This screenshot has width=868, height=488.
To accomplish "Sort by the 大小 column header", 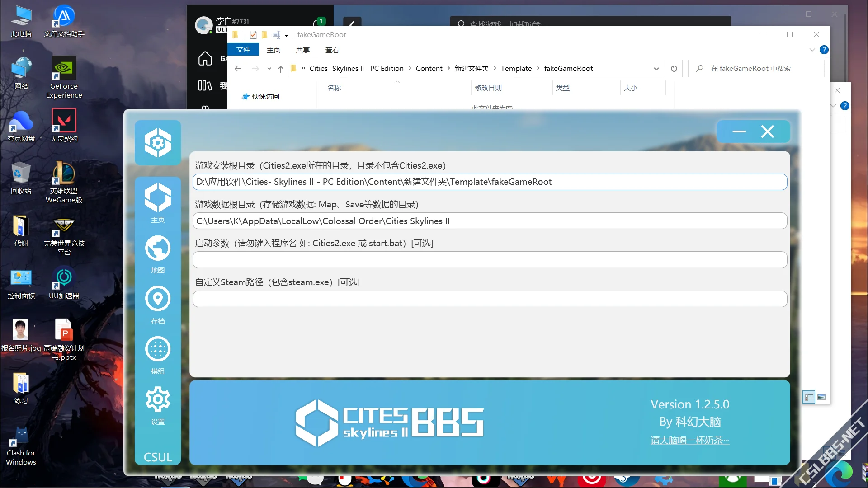I will pyautogui.click(x=631, y=88).
